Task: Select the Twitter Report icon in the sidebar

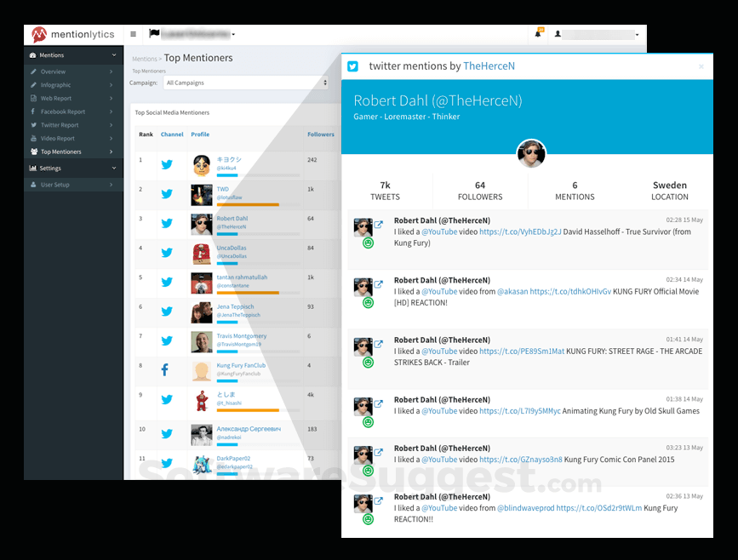Action: 32,125
